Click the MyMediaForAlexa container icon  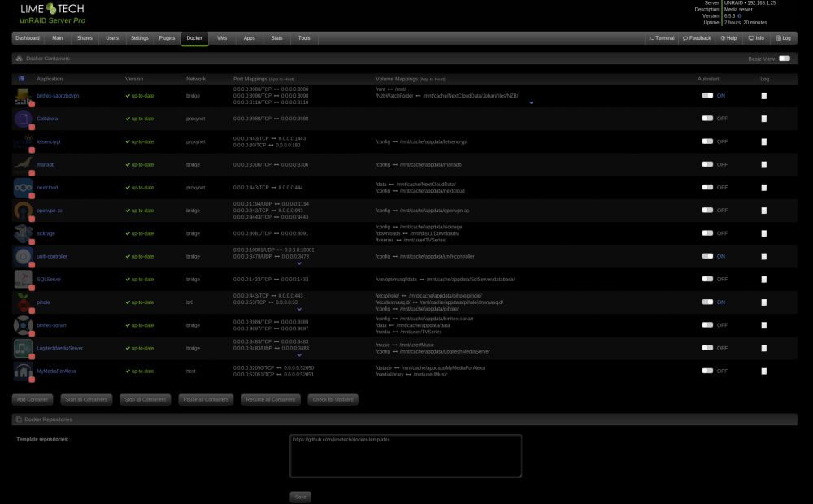pos(24,371)
